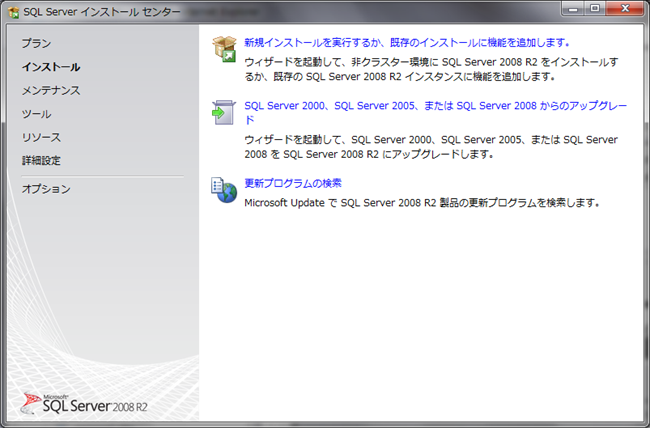
Task: Open the プラン page
Action: pos(36,43)
